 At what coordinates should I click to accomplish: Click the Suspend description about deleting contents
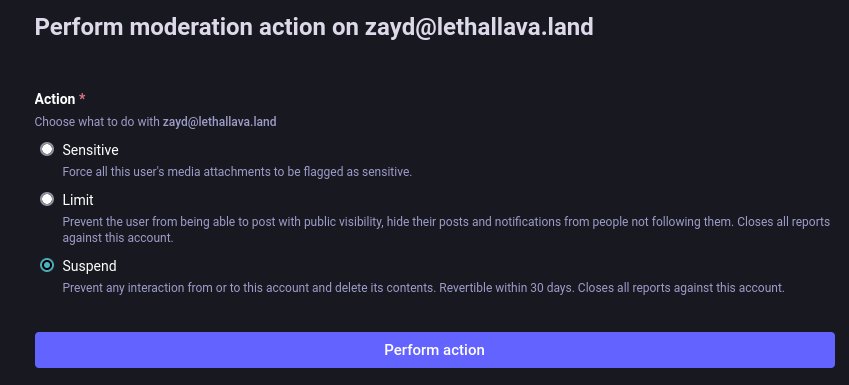(423, 288)
